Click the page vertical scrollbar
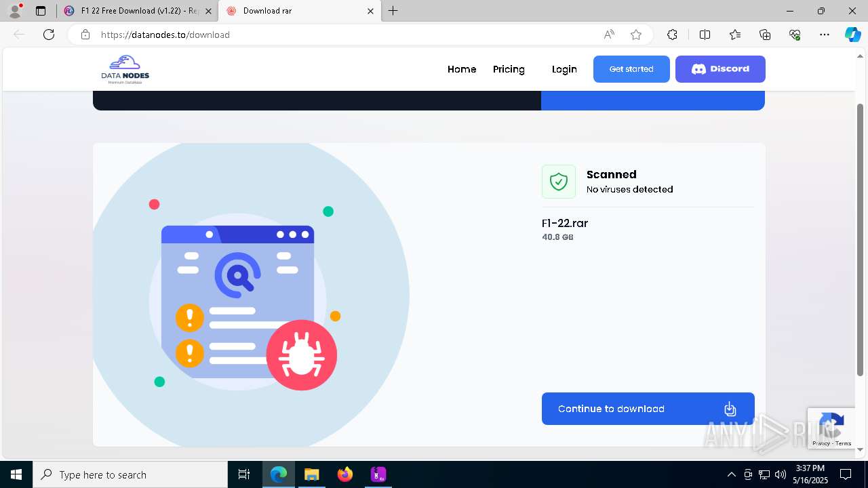The image size is (868, 488). [x=861, y=239]
